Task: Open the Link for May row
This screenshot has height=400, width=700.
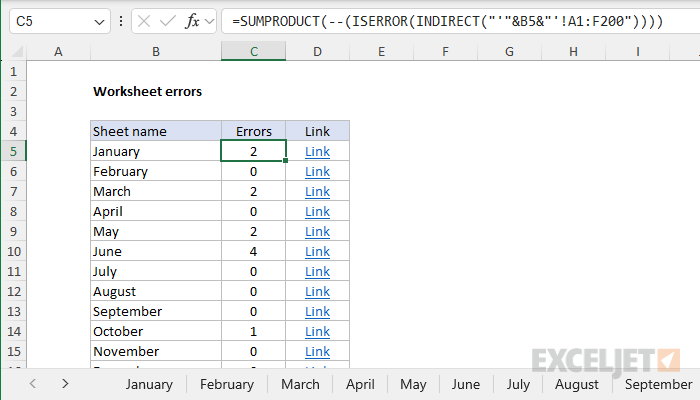Action: point(317,232)
